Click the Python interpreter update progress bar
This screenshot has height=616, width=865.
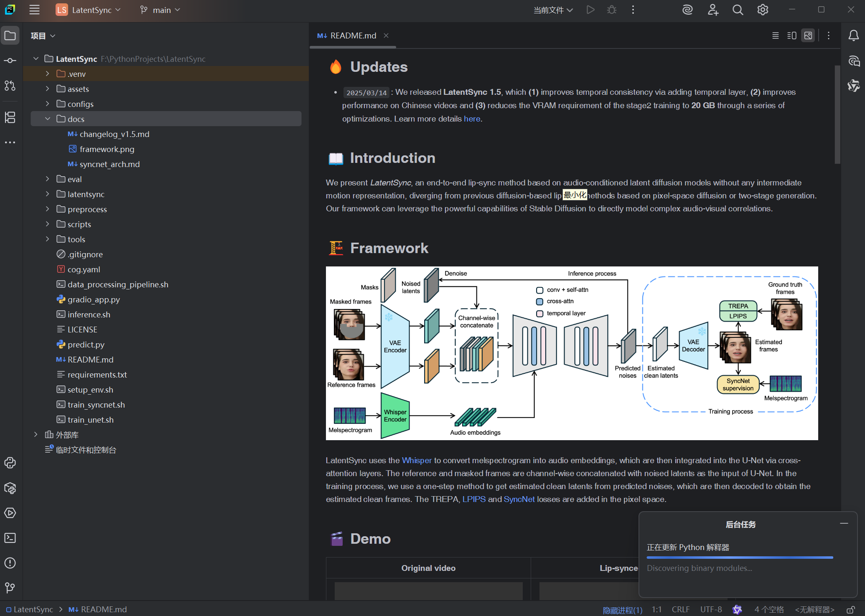coord(739,558)
